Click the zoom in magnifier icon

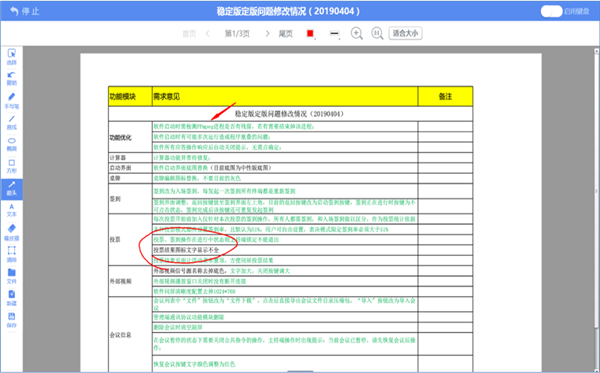pos(357,33)
